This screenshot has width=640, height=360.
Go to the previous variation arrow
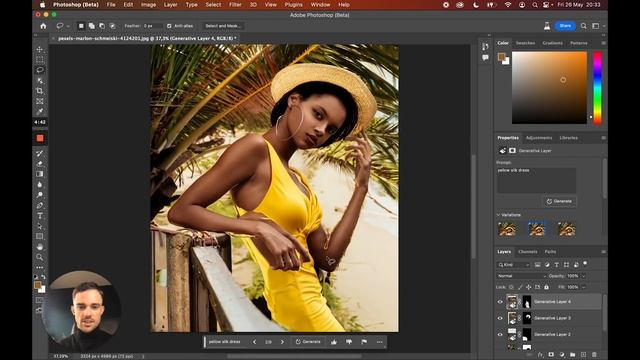pos(255,342)
